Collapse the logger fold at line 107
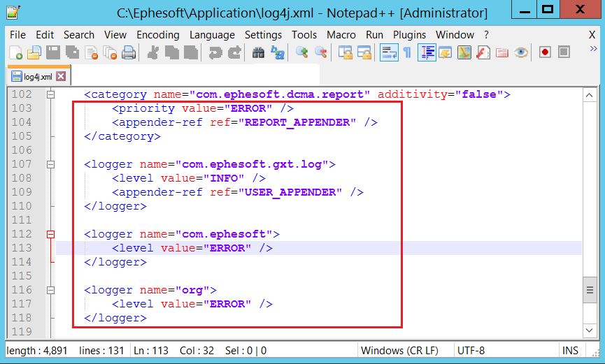 (x=50, y=164)
